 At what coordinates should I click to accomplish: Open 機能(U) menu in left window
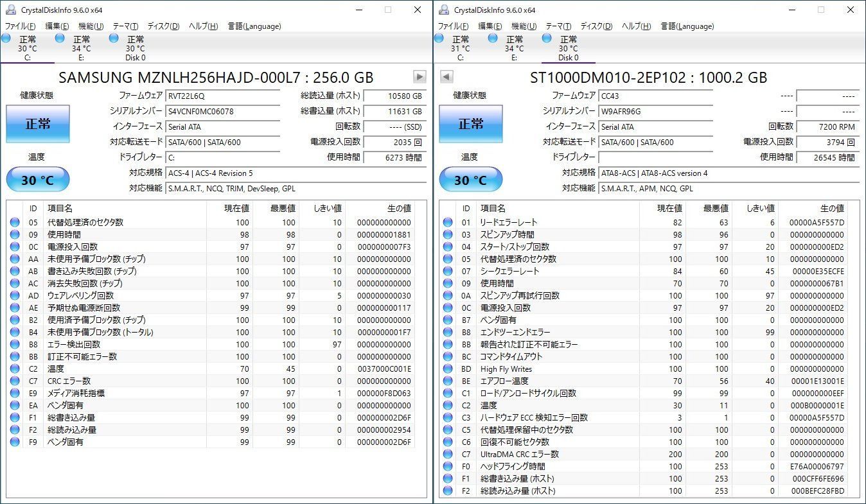point(91,26)
